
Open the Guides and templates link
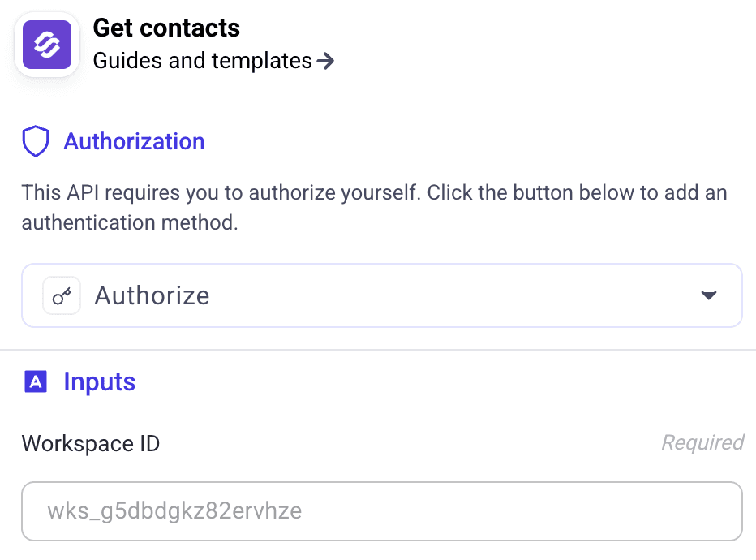(x=202, y=60)
